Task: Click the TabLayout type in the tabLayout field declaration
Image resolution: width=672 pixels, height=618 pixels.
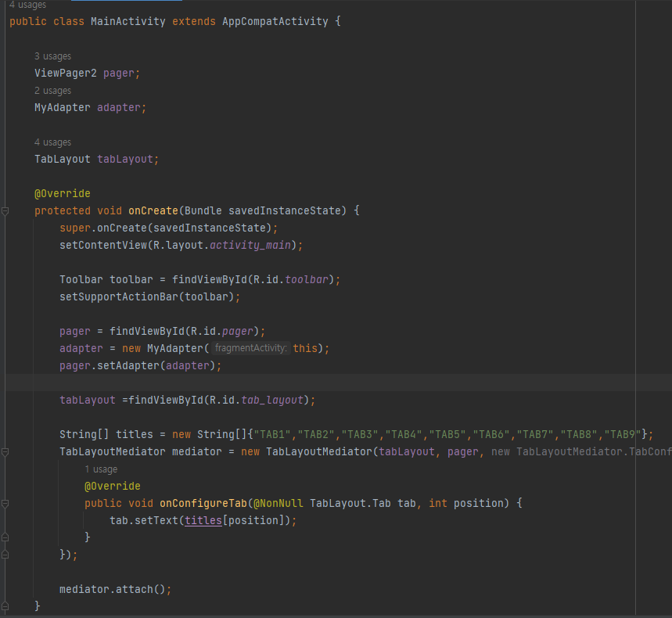Action: [x=63, y=159]
